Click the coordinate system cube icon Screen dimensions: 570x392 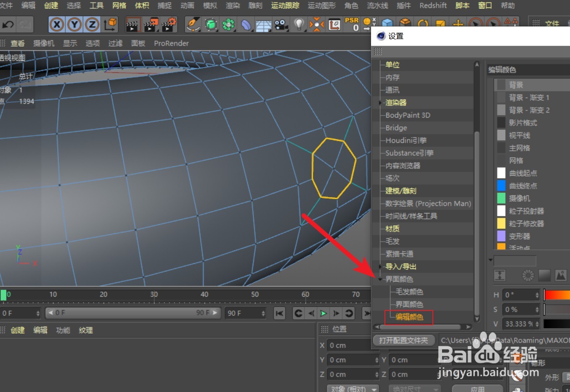(x=111, y=24)
